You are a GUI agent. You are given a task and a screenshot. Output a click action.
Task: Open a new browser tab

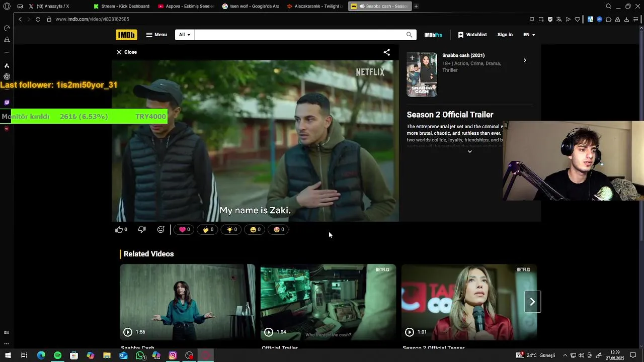point(416,6)
